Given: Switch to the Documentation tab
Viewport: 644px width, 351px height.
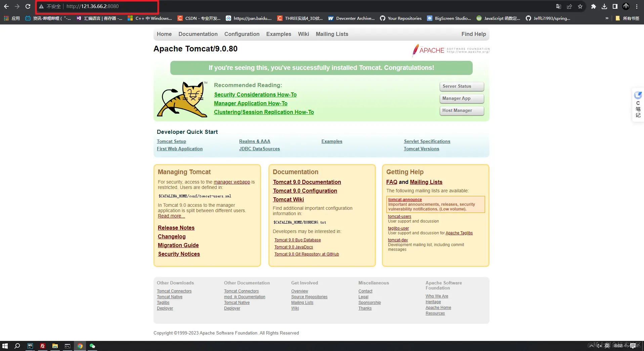Looking at the screenshot, I should pyautogui.click(x=198, y=34).
